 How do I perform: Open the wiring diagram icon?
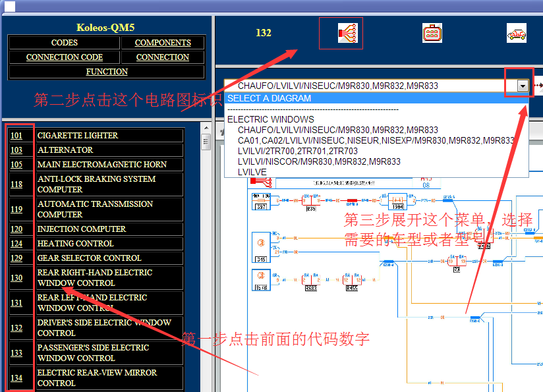tap(348, 33)
